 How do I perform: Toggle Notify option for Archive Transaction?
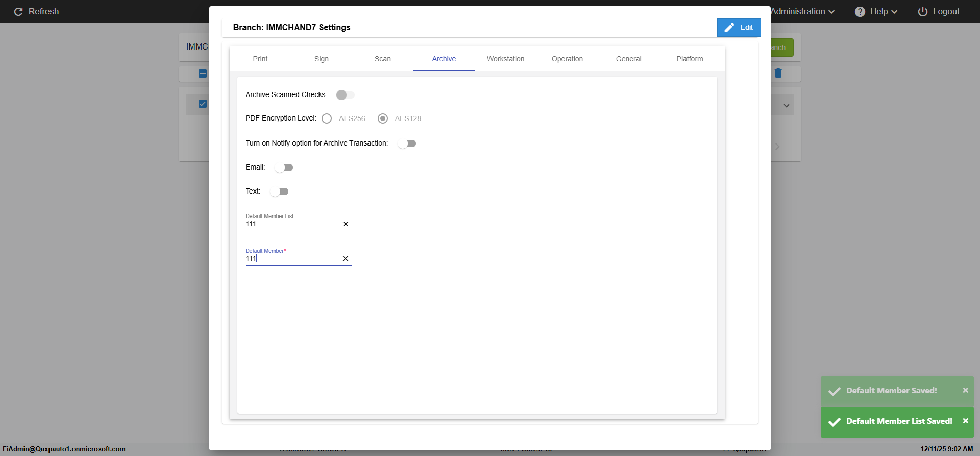tap(407, 143)
